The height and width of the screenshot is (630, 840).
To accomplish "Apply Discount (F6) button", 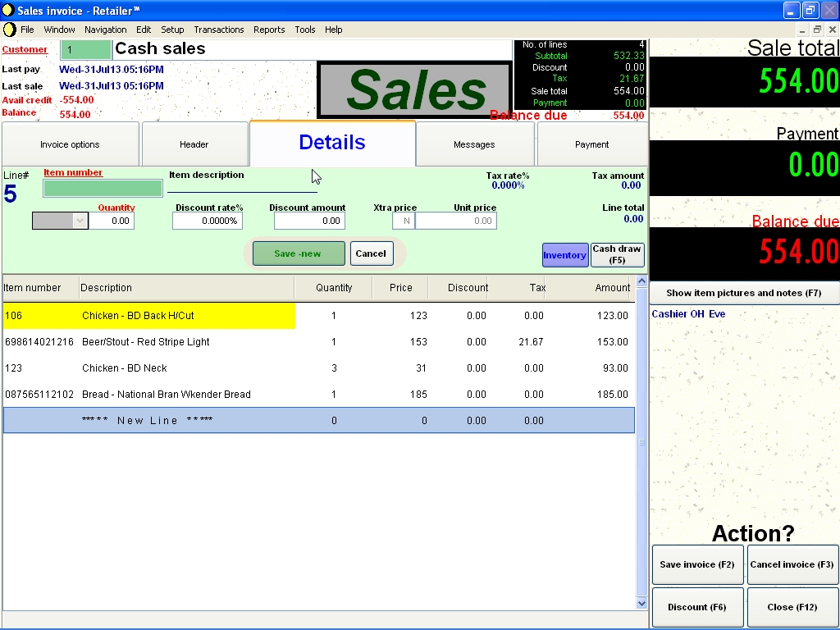I will [697, 607].
